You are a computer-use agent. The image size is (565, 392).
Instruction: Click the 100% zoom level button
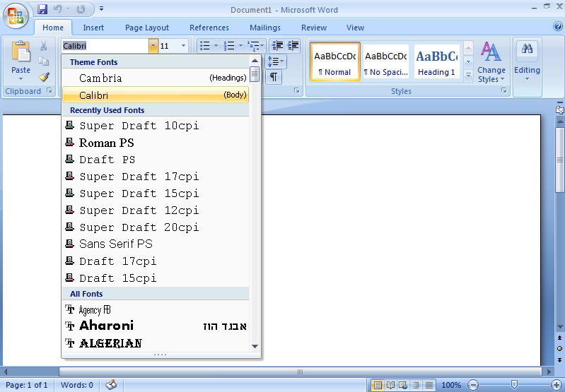451,385
